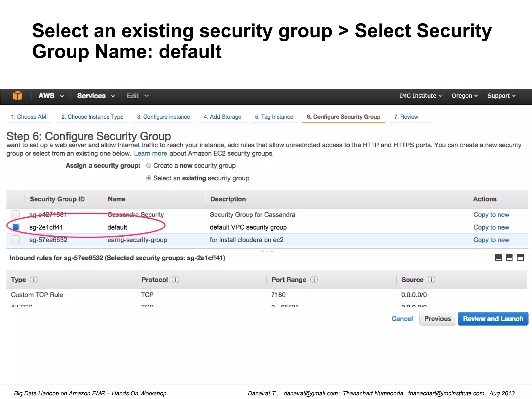Open the Learn more link
This screenshot has height=399, width=532.
(x=150, y=154)
